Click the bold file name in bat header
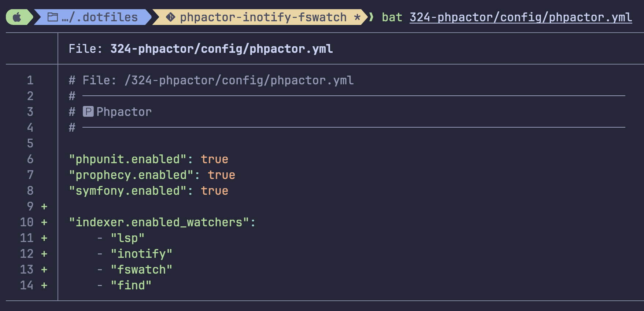 point(222,49)
